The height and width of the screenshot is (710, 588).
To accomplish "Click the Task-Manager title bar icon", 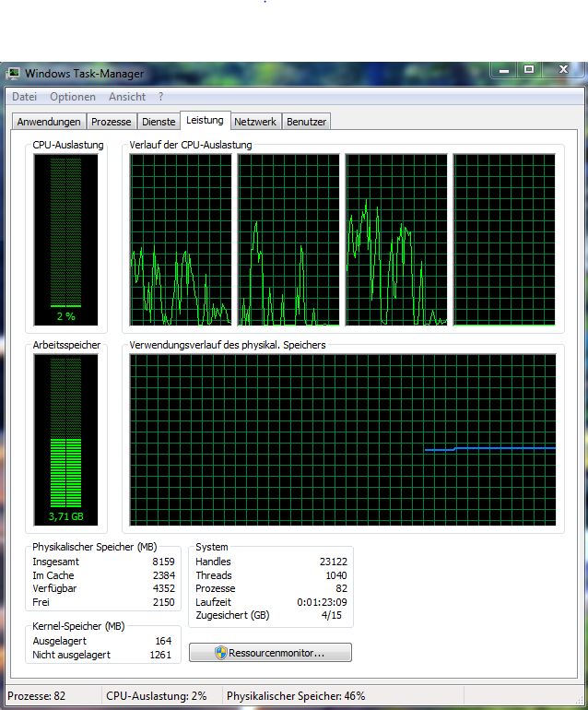I will point(14,73).
